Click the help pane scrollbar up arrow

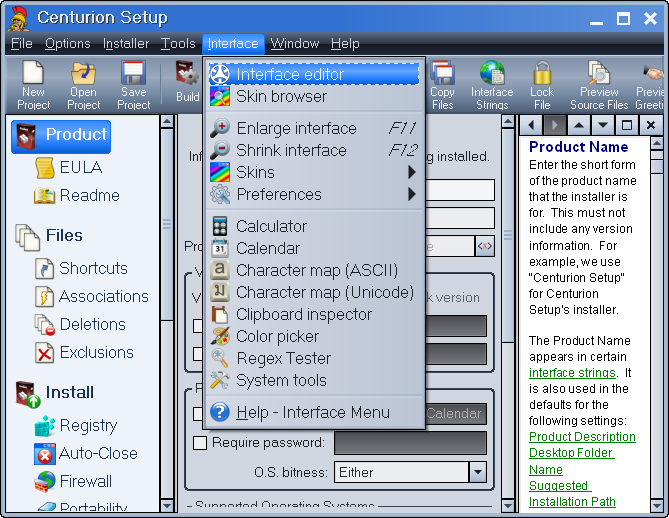pyautogui.click(x=657, y=143)
